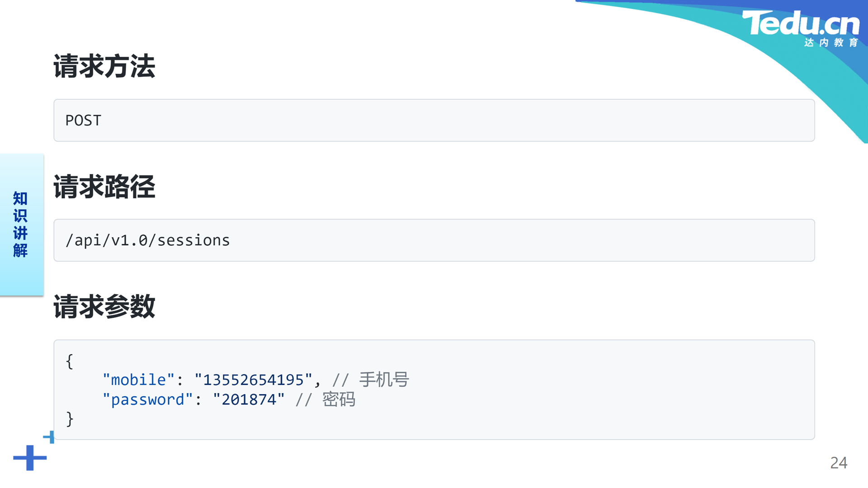This screenshot has width=868, height=488.
Task: Click the 知识讲解 side tab
Action: pyautogui.click(x=21, y=225)
